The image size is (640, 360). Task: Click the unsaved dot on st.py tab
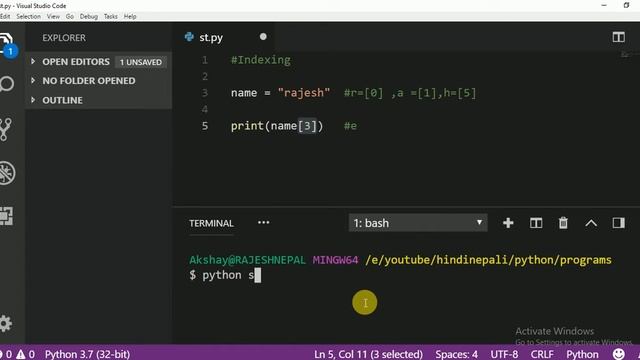263,37
